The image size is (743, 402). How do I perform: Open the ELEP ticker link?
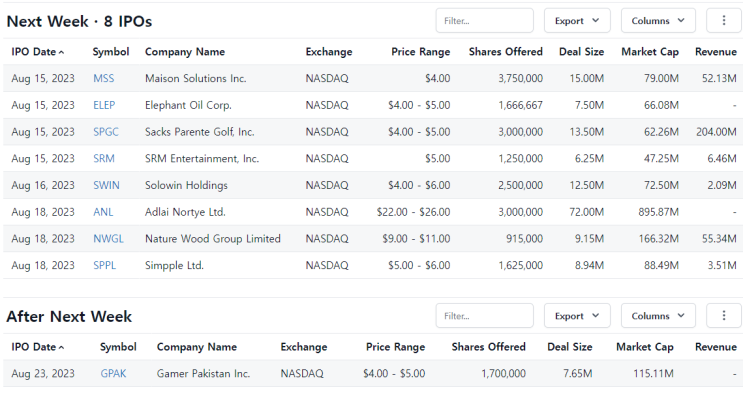[x=104, y=105]
